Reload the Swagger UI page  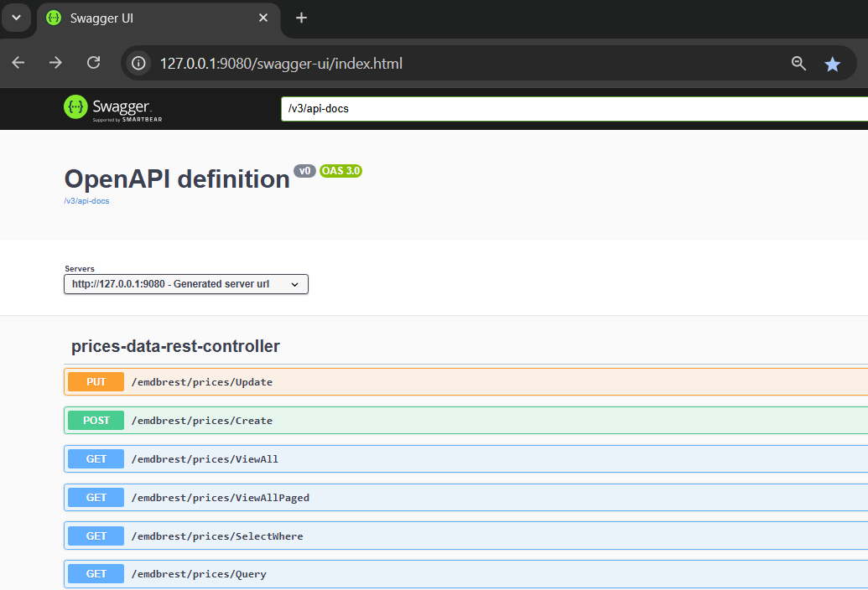click(94, 63)
